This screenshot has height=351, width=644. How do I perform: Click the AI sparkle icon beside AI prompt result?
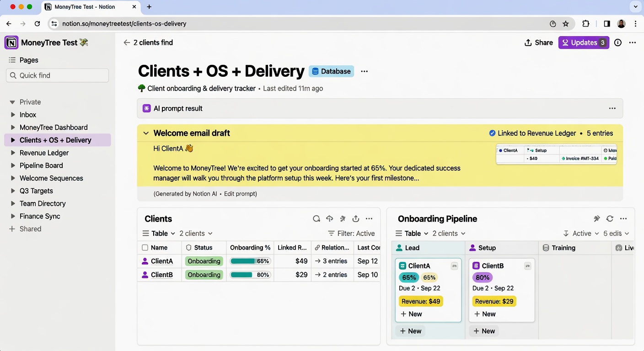click(x=147, y=108)
